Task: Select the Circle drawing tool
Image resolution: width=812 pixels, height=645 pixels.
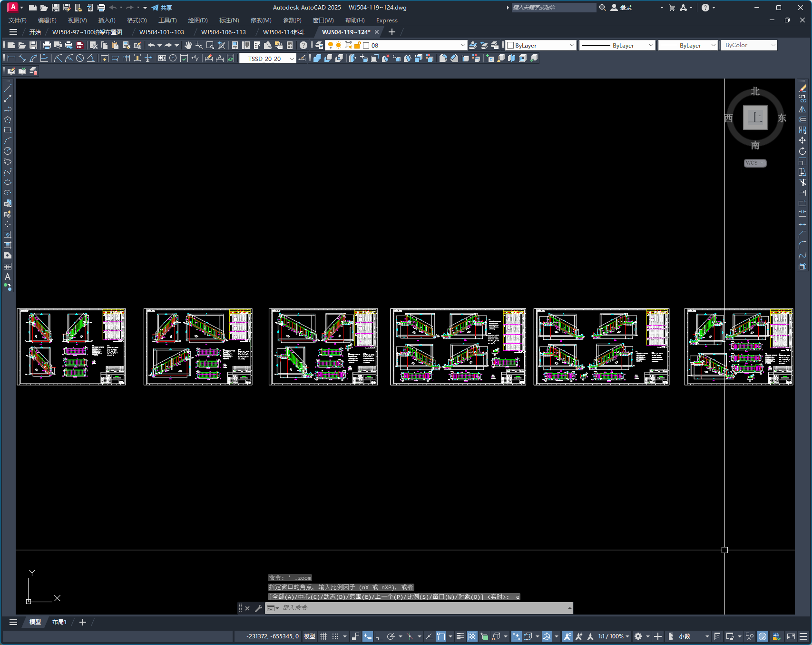Action: point(8,151)
